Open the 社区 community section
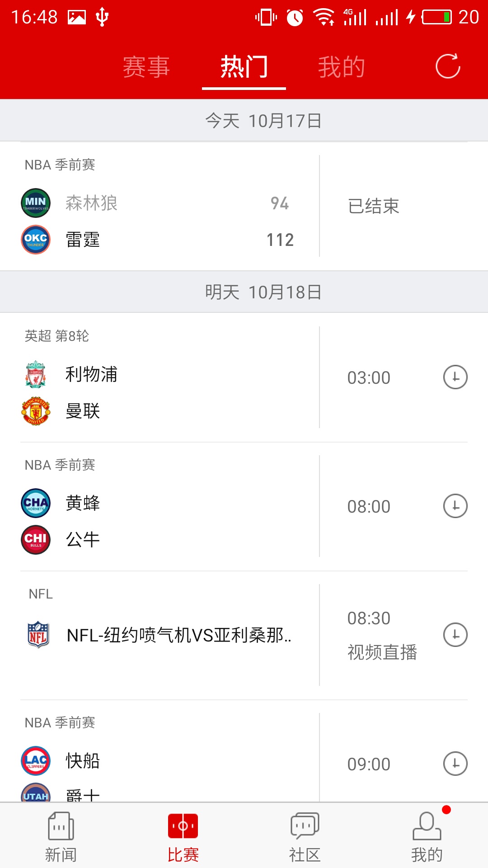Screen dimensions: 488x868 (x=305, y=837)
